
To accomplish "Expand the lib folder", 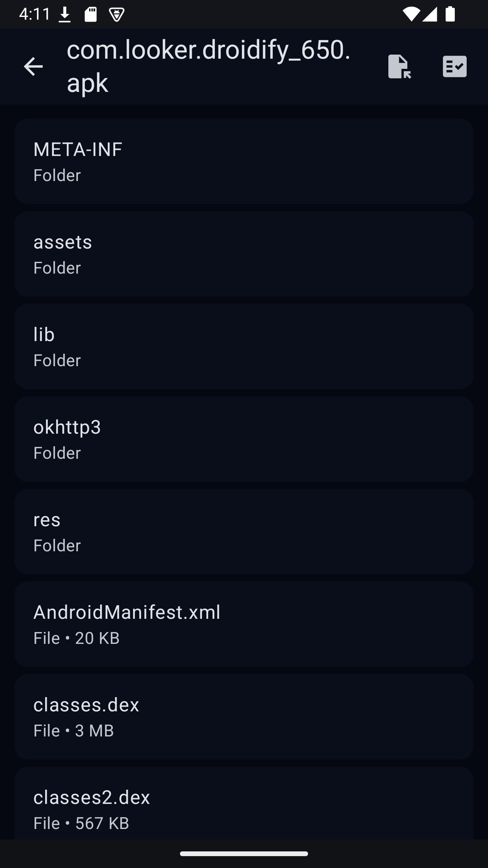I will tap(244, 347).
